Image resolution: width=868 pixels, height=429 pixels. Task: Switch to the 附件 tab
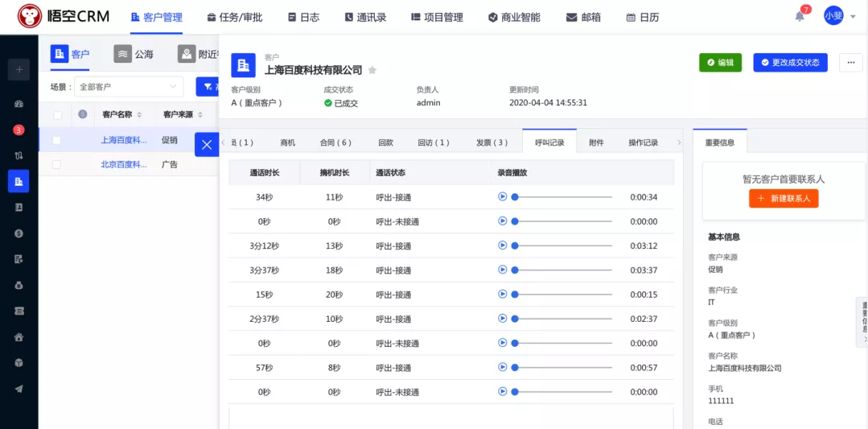(596, 142)
